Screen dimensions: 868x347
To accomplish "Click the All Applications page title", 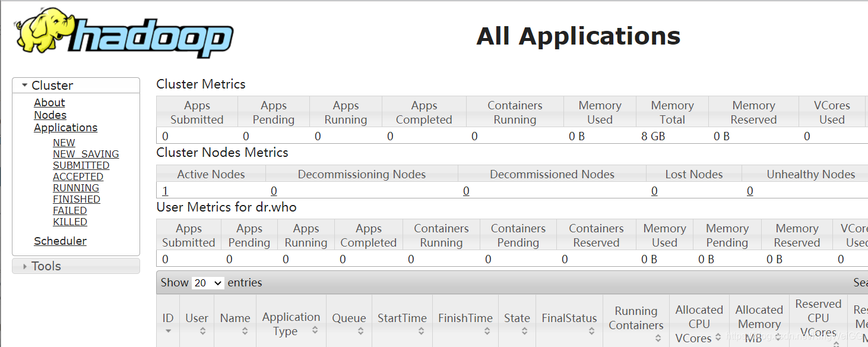I will pyautogui.click(x=578, y=36).
